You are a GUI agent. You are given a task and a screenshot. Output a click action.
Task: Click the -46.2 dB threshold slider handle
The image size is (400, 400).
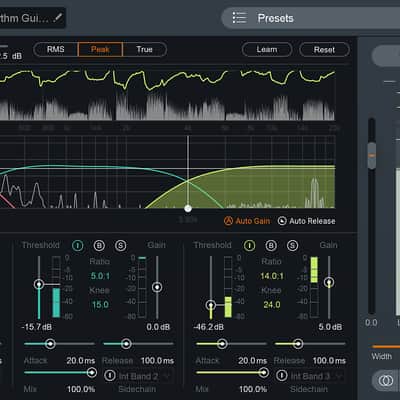[x=211, y=305]
